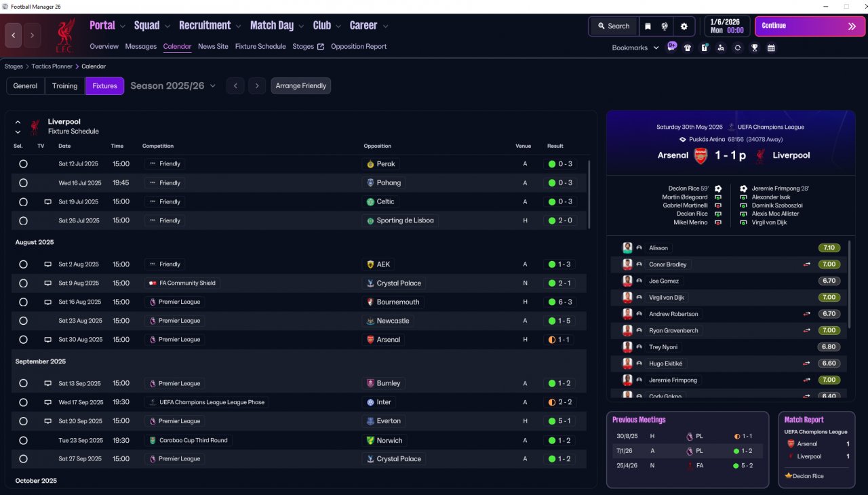The height and width of the screenshot is (495, 868).
Task: Expand the Portal menu chevron
Action: tap(123, 26)
